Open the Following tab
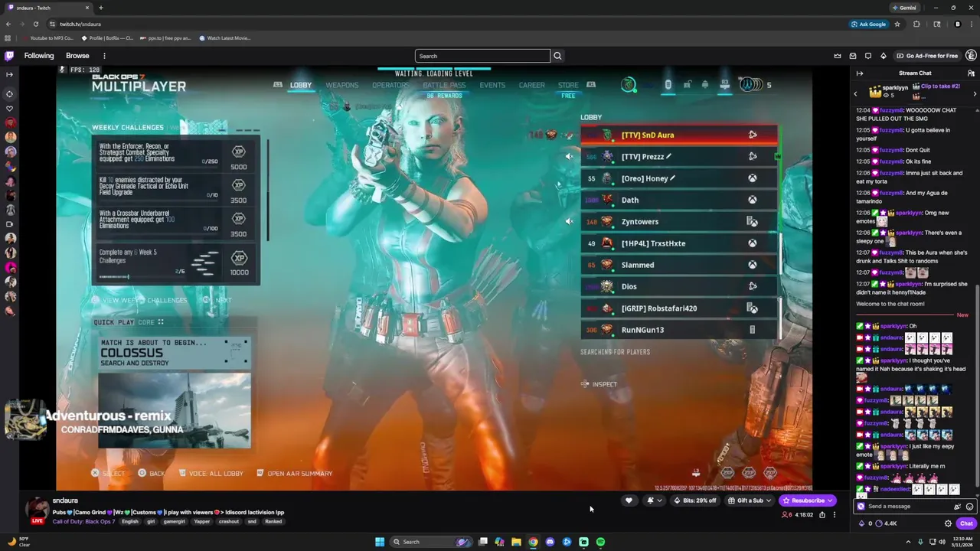The height and width of the screenshot is (551, 980). tap(39, 56)
